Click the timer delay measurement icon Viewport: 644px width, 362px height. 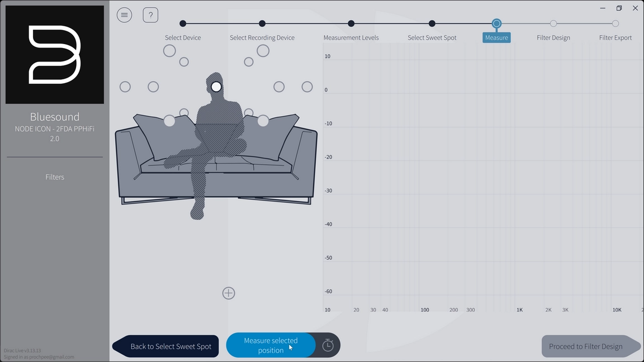pyautogui.click(x=328, y=346)
